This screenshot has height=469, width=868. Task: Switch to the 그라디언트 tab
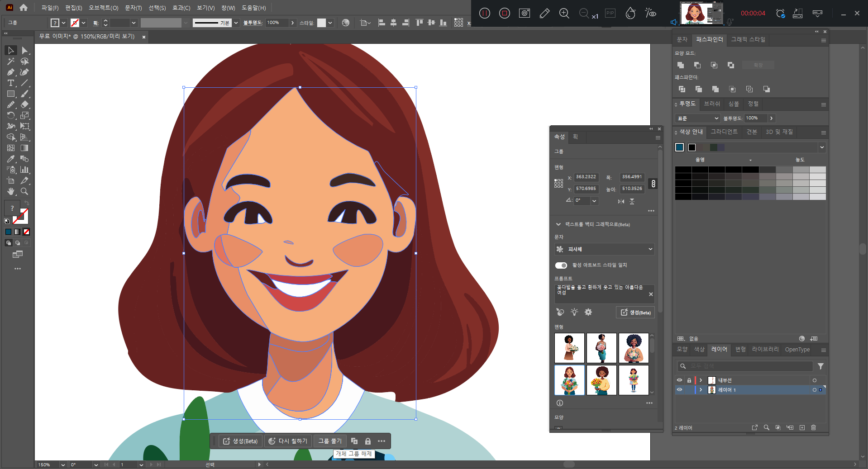pos(724,132)
